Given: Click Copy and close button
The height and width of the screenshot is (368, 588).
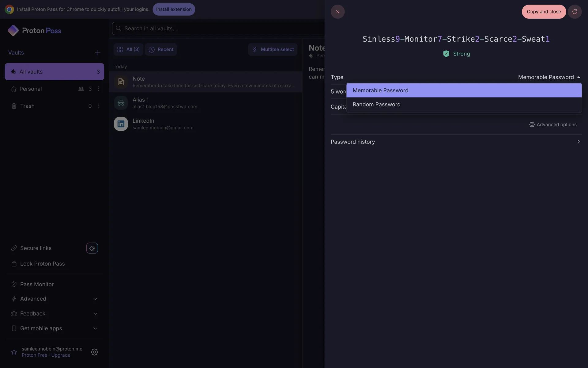Looking at the screenshot, I should [544, 12].
